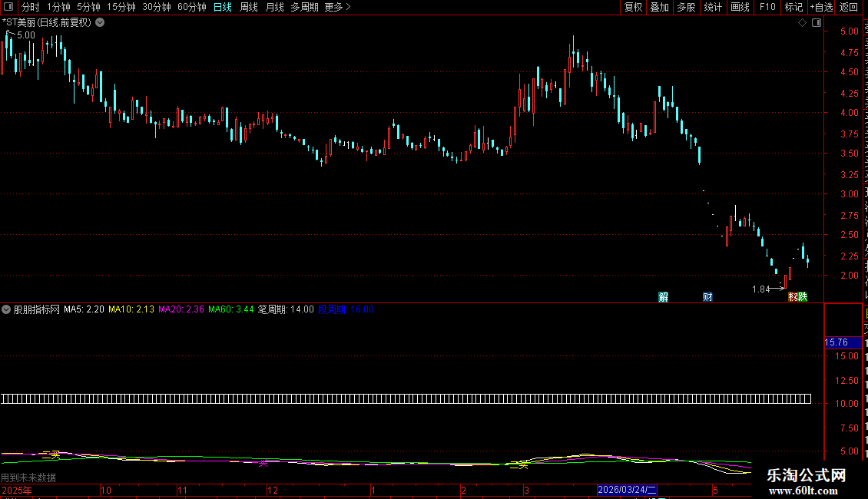Click the 3.00 price axis label
Screen dimensions: 868x499
tap(849, 194)
